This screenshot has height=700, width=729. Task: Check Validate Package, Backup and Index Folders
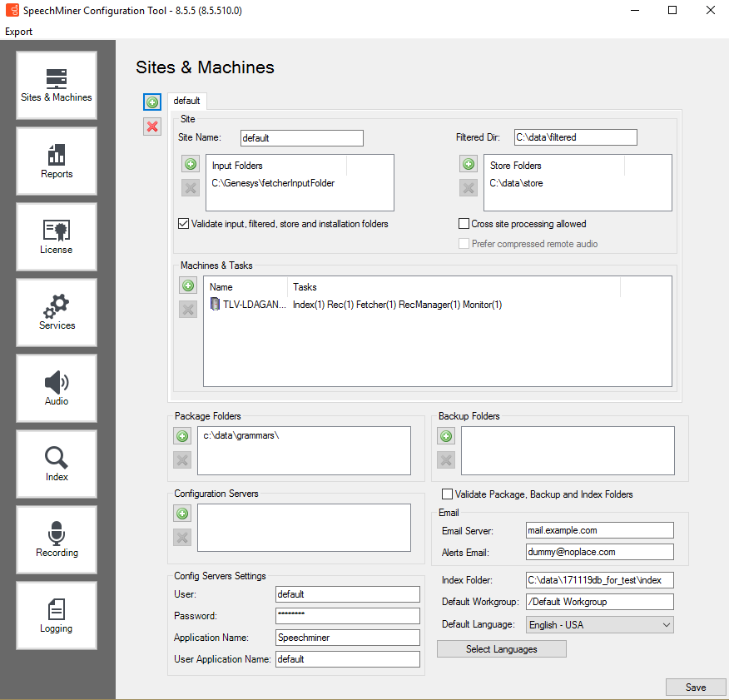point(448,494)
